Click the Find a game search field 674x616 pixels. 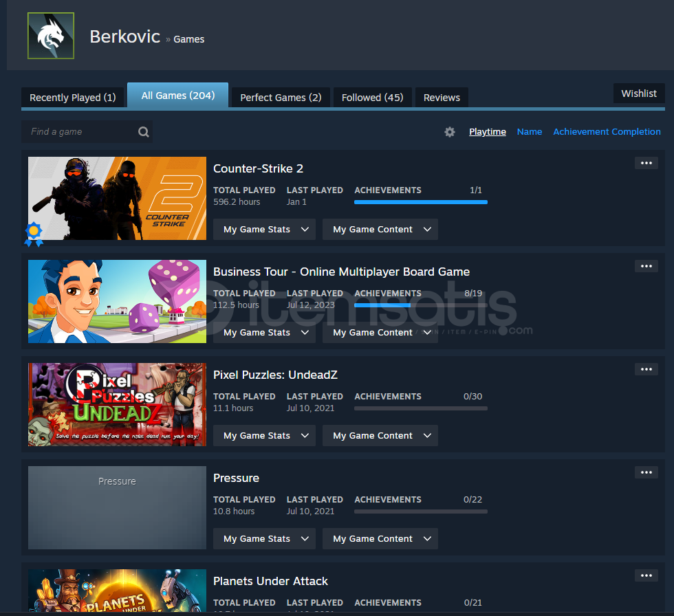79,132
